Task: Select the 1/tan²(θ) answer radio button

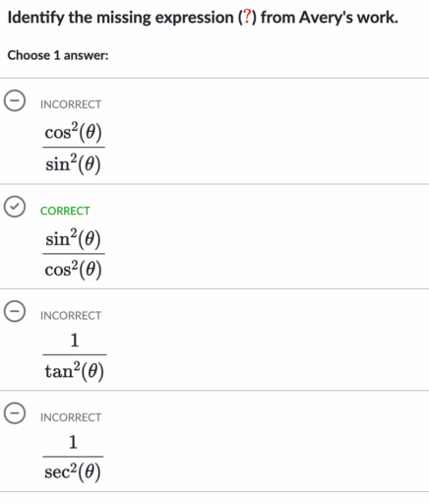Action: [15, 311]
